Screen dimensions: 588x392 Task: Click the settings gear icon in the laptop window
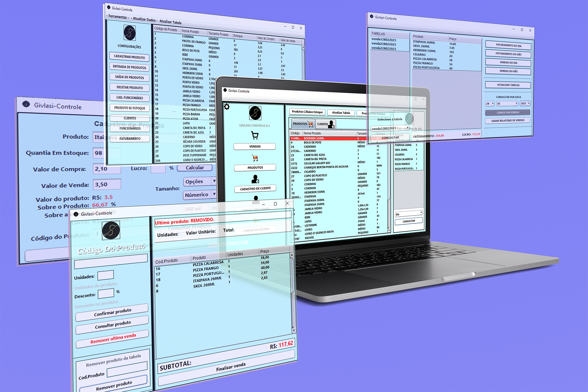227,107
